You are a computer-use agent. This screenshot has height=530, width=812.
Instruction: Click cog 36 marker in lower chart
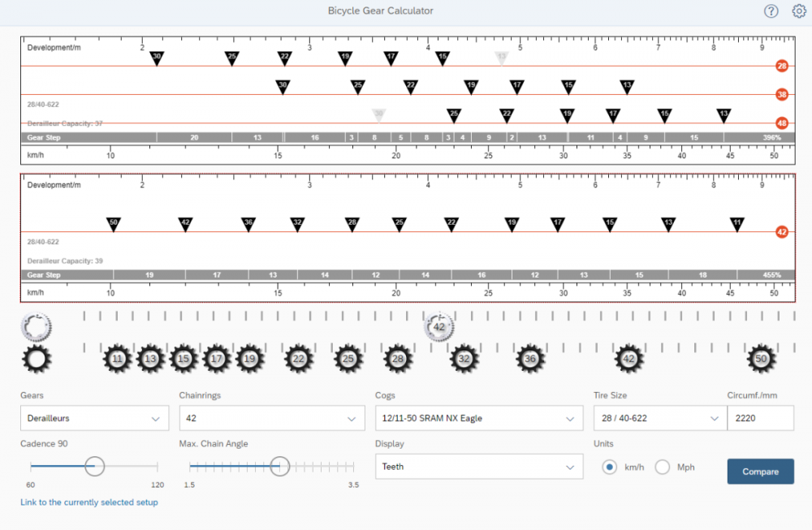248,224
